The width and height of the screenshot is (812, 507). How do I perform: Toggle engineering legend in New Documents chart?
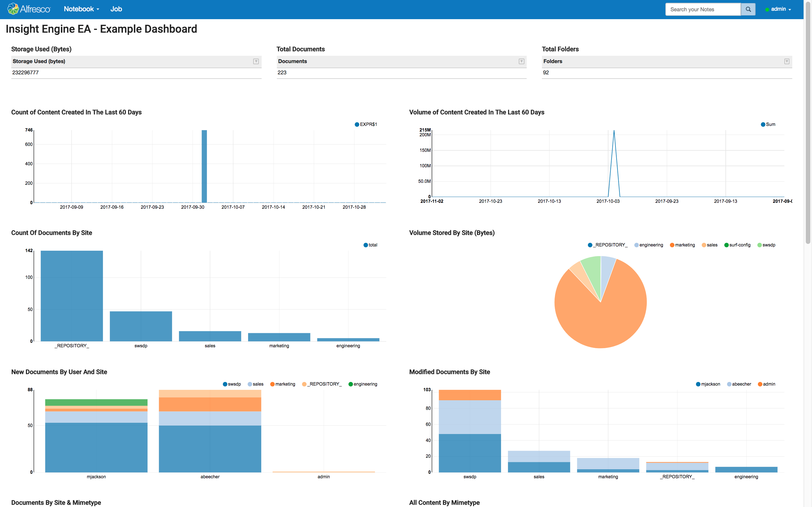pos(351,384)
